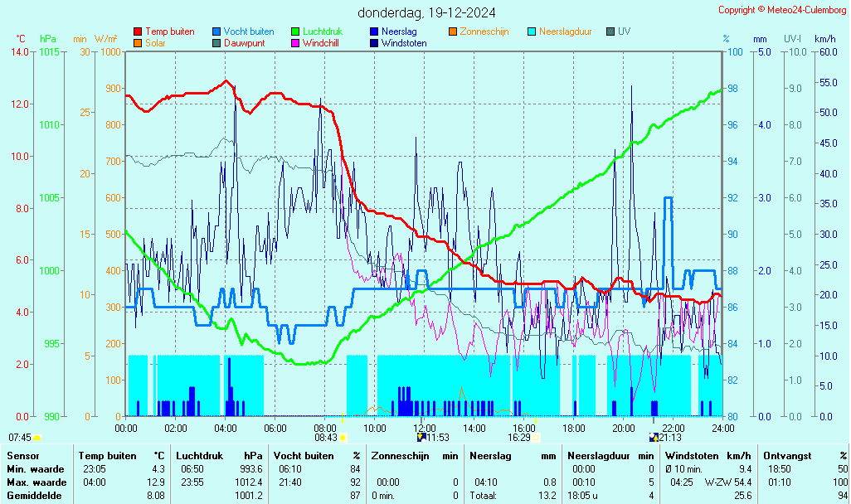Click the Neerslag legend label
This screenshot has width=851, height=504.
pos(399,32)
